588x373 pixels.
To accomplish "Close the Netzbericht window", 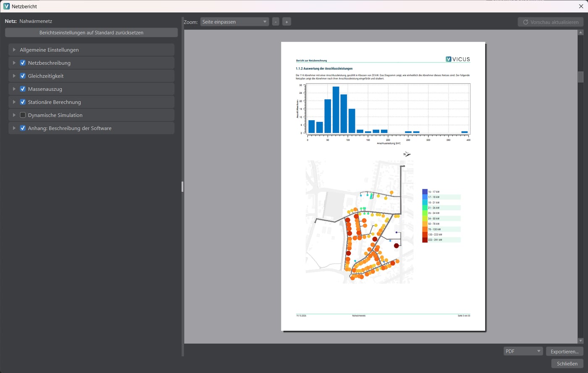I will click(581, 6).
